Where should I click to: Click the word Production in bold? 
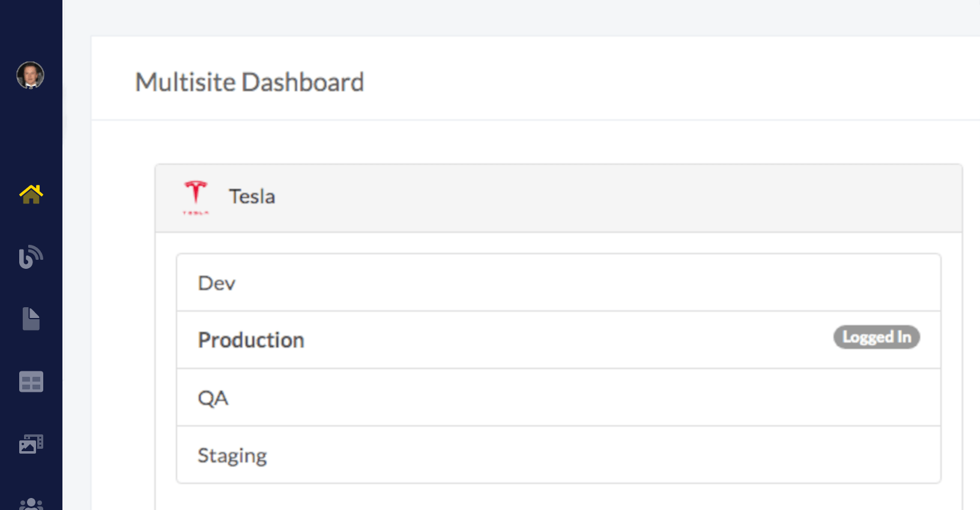click(x=251, y=340)
